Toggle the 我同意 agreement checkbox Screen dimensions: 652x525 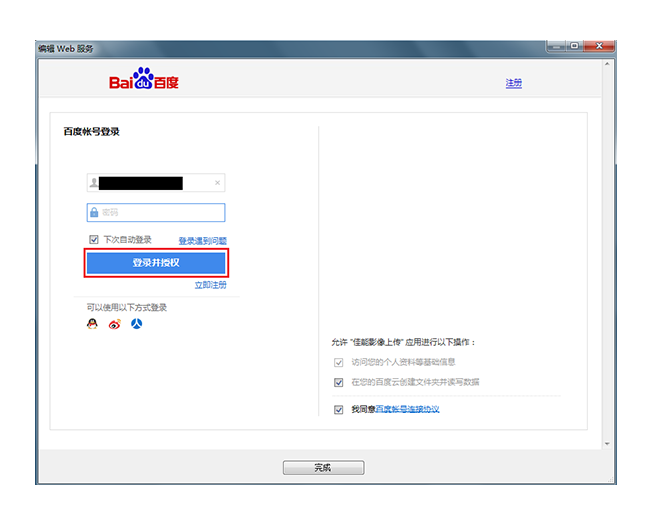(x=338, y=409)
